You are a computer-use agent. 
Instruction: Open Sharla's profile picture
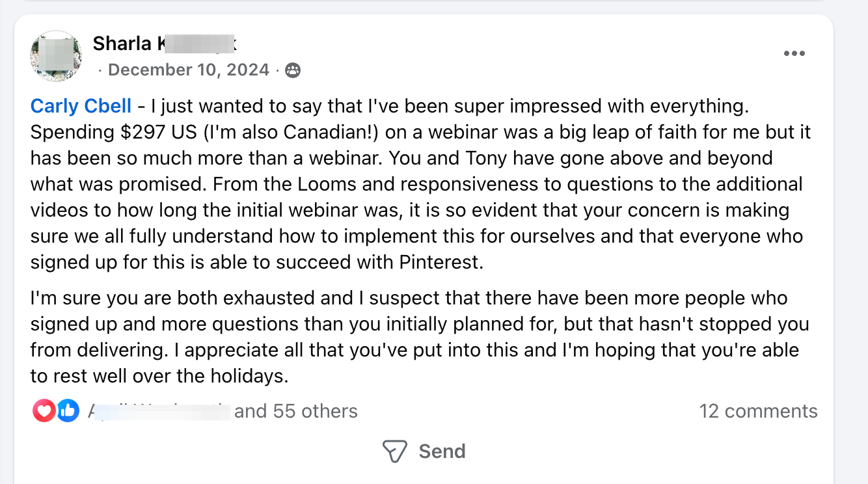[x=55, y=56]
